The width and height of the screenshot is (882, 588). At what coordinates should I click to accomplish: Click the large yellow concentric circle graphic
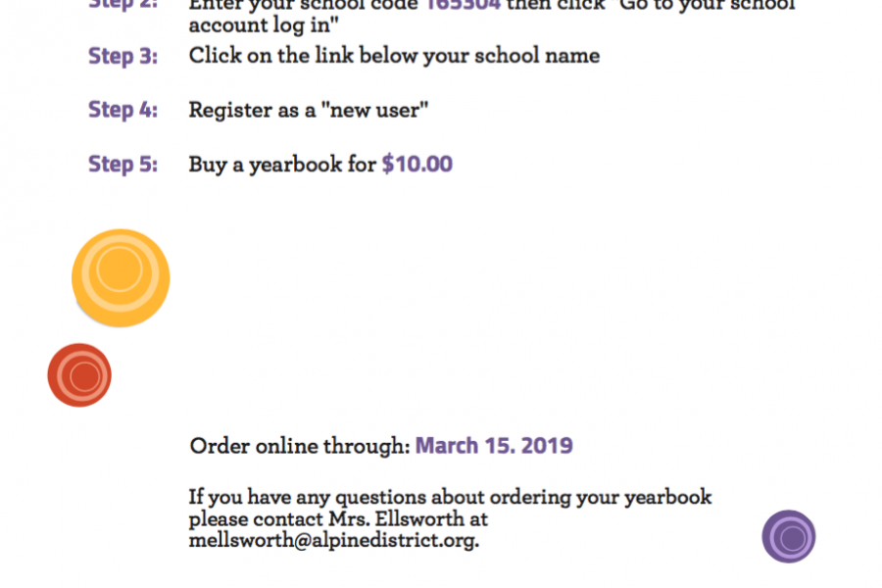(x=121, y=278)
